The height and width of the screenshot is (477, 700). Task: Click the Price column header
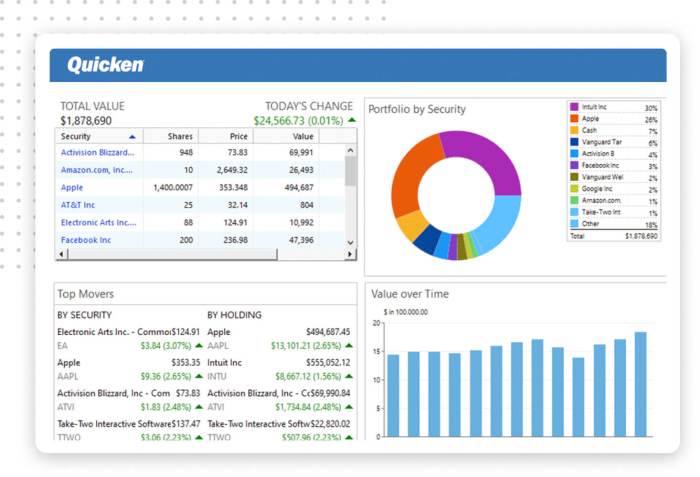226,136
